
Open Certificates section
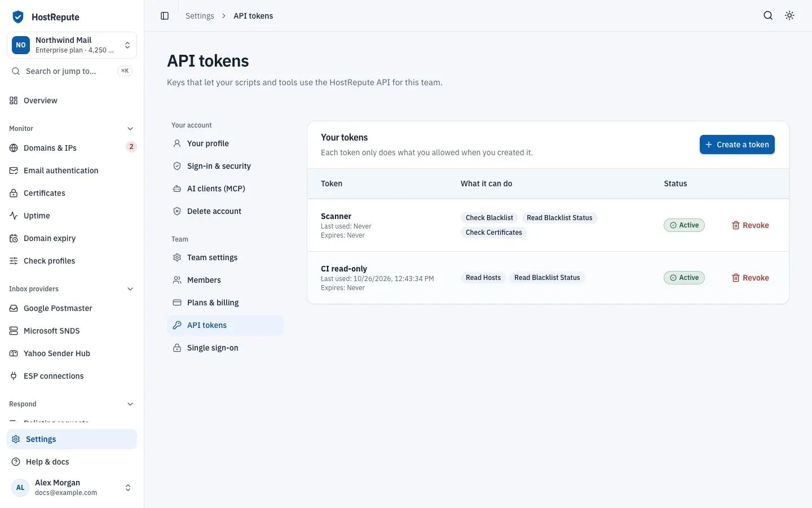pos(72,193)
